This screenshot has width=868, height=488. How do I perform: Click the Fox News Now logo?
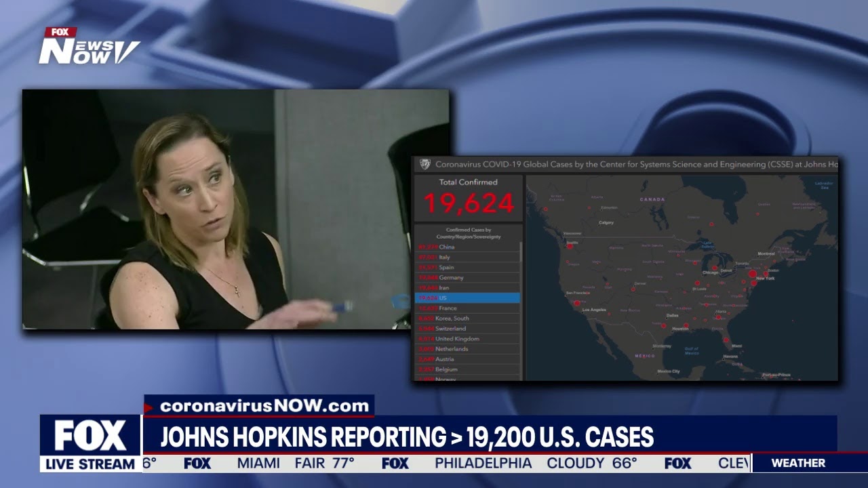tap(89, 46)
